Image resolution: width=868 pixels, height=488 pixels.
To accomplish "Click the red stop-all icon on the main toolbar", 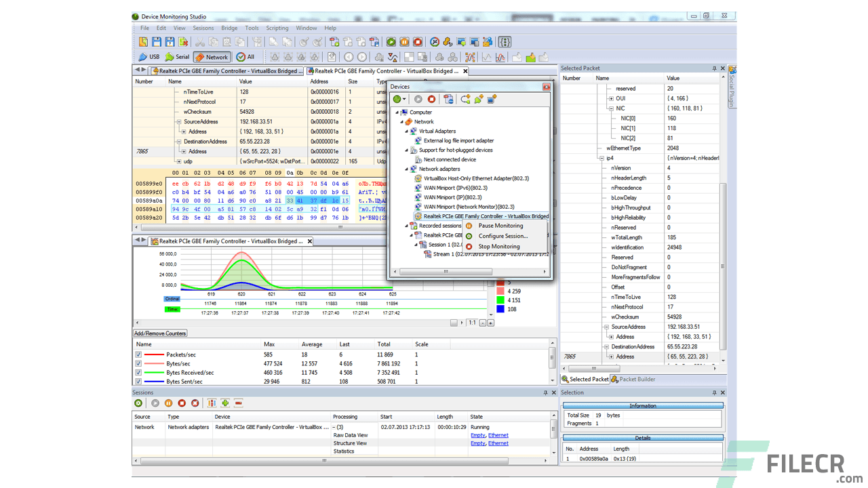I will click(x=418, y=42).
